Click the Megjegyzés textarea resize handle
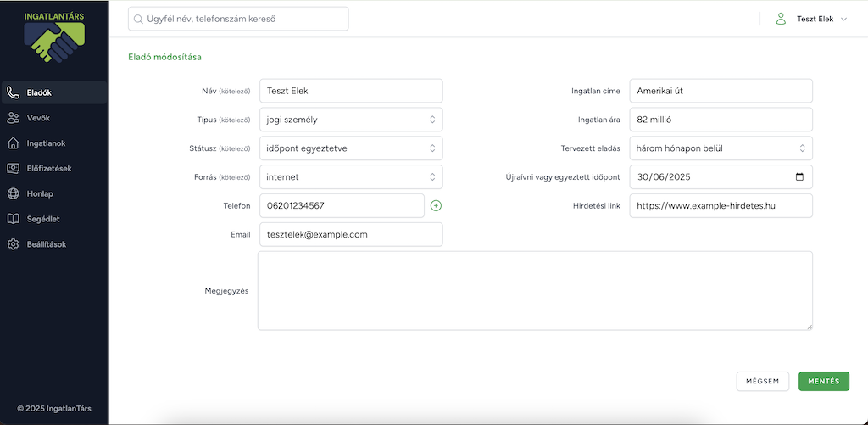Image resolution: width=868 pixels, height=425 pixels. 809,327
